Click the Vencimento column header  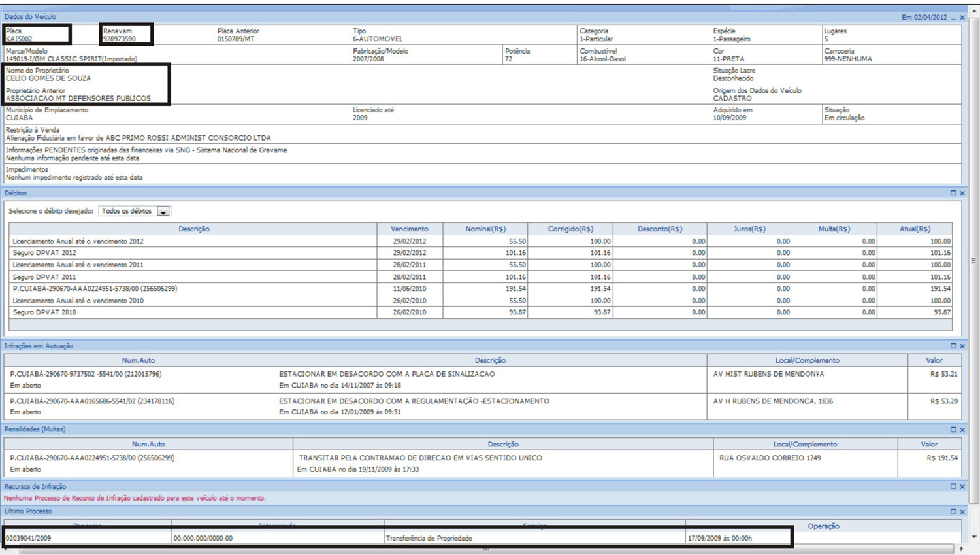(410, 229)
